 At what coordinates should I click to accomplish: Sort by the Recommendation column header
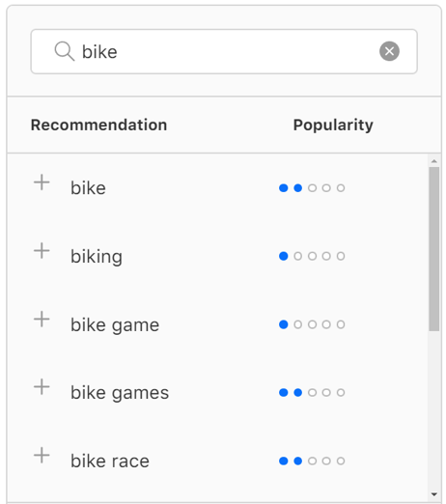click(98, 125)
